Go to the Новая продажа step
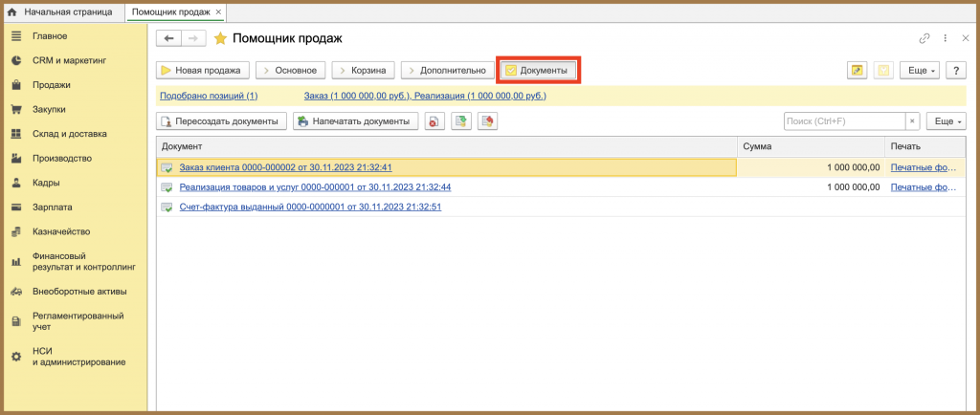The image size is (980, 415). [203, 71]
